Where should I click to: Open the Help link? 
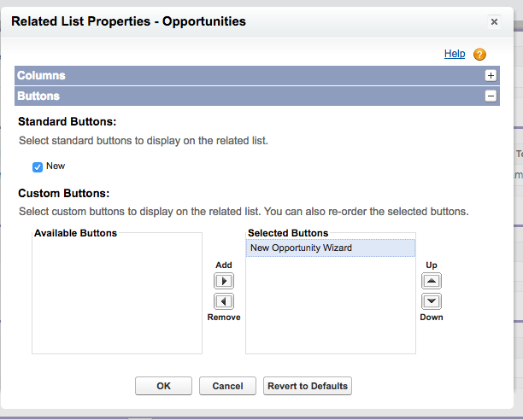coord(455,54)
